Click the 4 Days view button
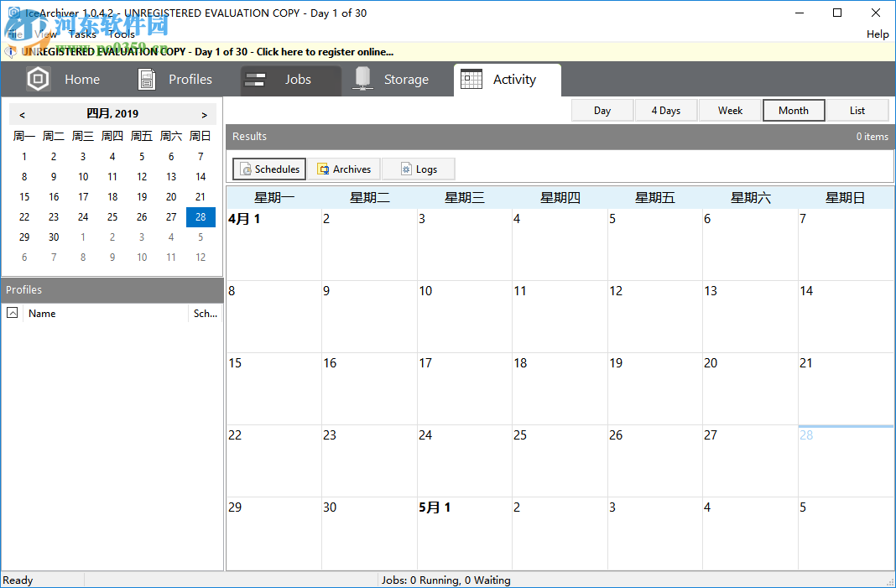 click(x=666, y=110)
